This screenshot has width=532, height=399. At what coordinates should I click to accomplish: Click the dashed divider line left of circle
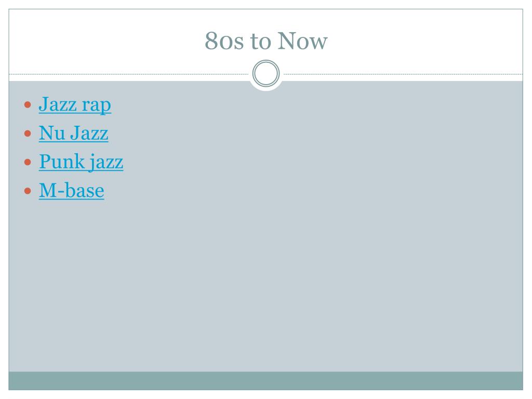[x=129, y=74]
